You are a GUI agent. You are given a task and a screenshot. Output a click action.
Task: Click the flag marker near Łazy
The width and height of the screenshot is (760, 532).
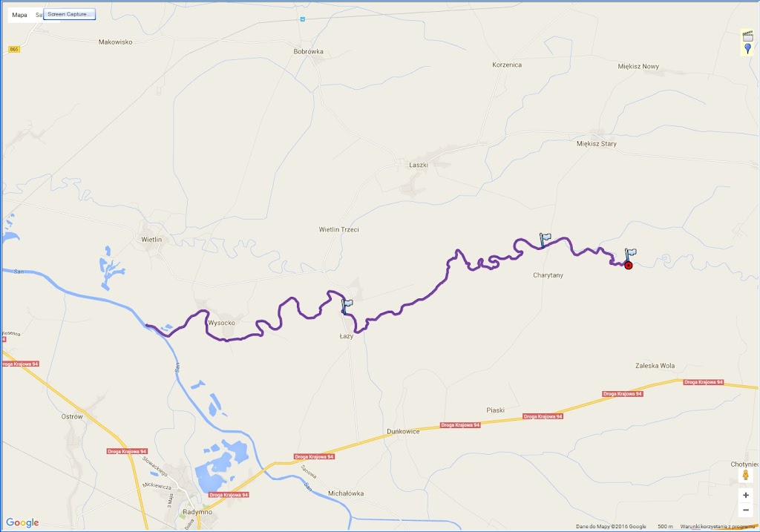[x=347, y=306]
